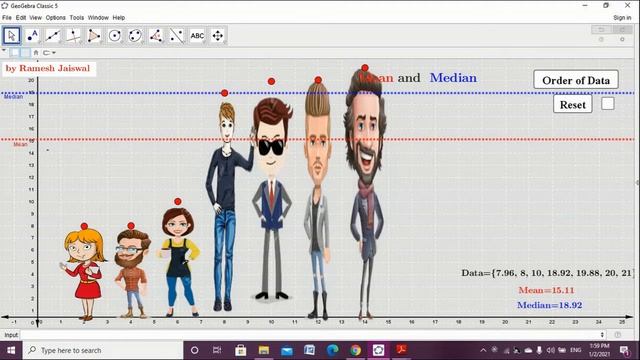640x360 pixels.
Task: Open the Input bar symbol dropdown arrows
Action: (602, 335)
